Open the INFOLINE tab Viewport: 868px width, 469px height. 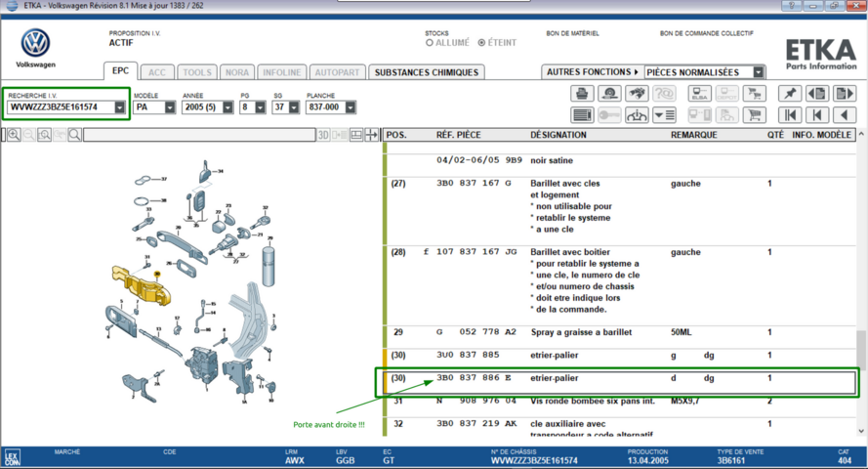[282, 72]
